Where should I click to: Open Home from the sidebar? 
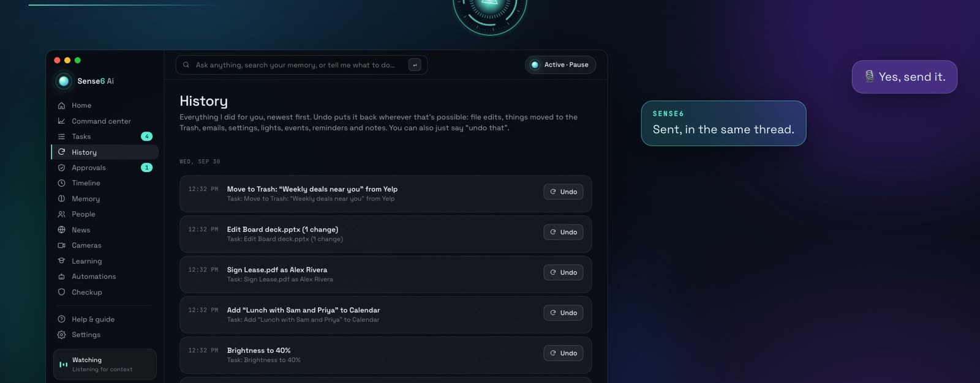[x=105, y=105]
